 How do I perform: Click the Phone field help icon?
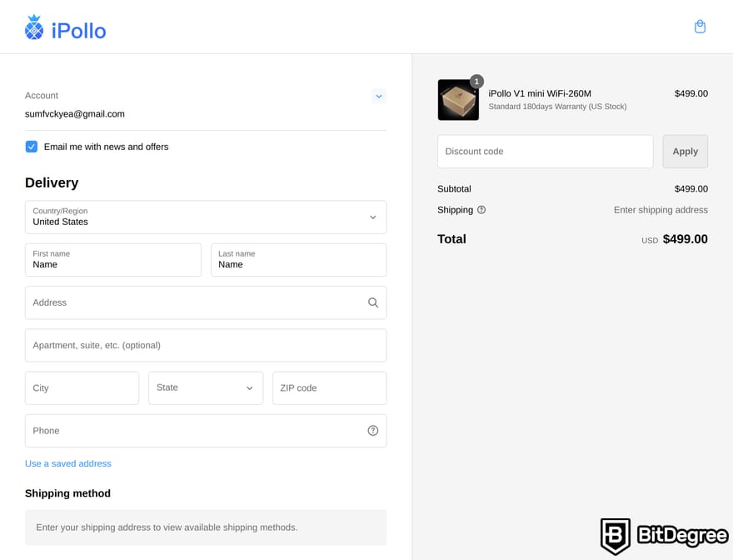[x=373, y=431]
